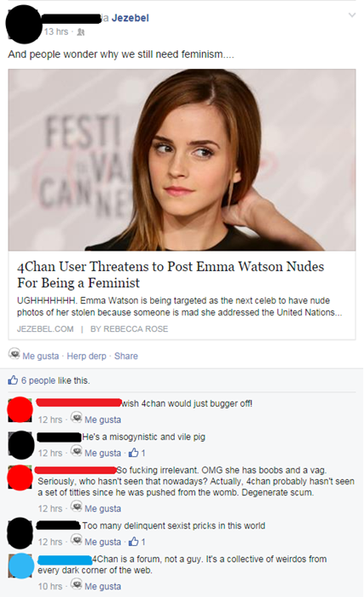Click the friends audience icon beside 13 hrs
This screenshot has height=597, width=364.
pos(81,32)
